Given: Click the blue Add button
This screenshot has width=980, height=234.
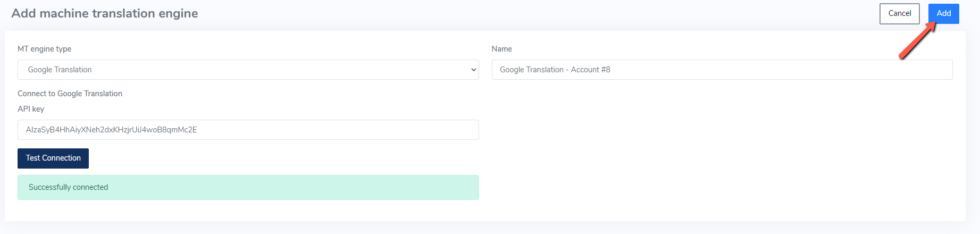Looking at the screenshot, I should 943,14.
